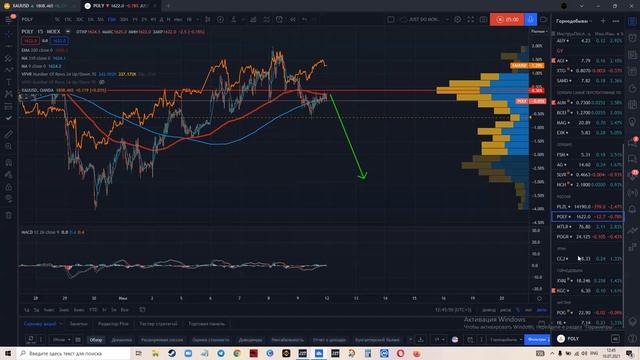Toggle the blue microphone button
Viewport: 640px width, 360px height.
tap(531, 20)
